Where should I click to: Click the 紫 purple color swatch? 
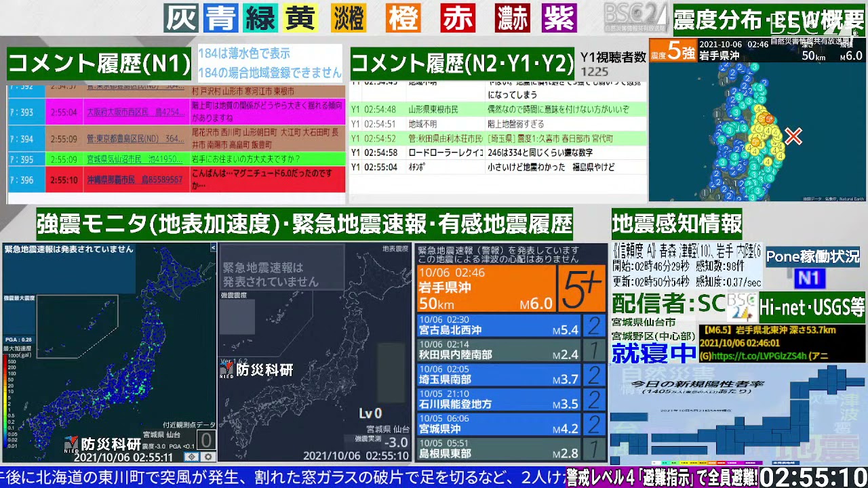tap(559, 18)
